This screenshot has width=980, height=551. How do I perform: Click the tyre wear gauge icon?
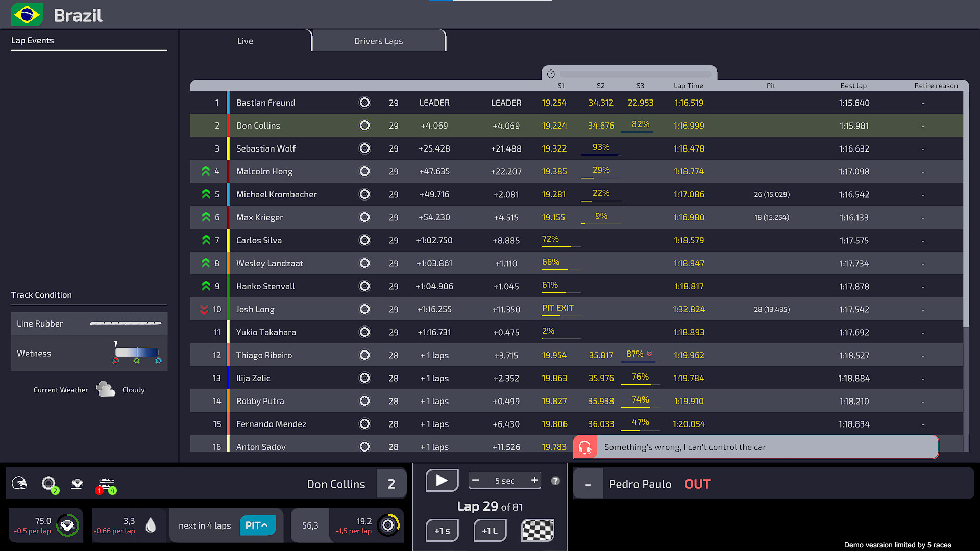(x=388, y=525)
